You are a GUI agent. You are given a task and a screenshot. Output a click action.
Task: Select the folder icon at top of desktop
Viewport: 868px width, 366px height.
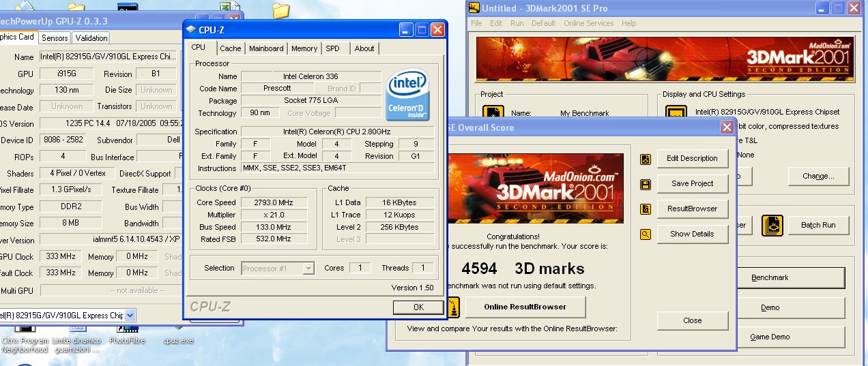coord(281,10)
